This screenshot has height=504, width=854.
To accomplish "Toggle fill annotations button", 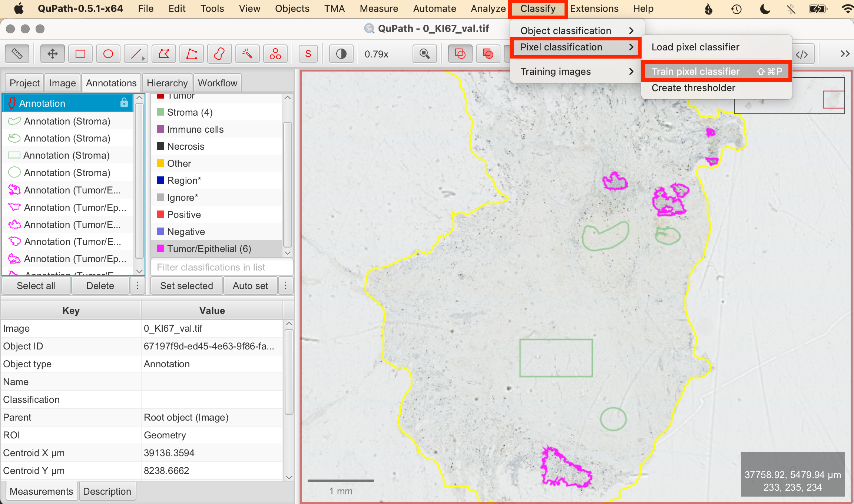I will pyautogui.click(x=488, y=54).
